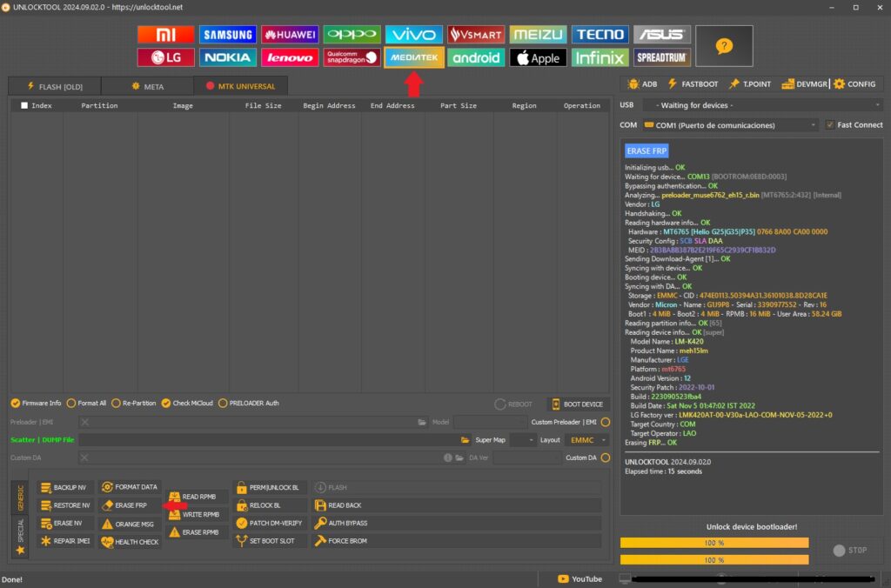Click the top 100% progress bar
The width and height of the screenshot is (891, 588).
[714, 543]
